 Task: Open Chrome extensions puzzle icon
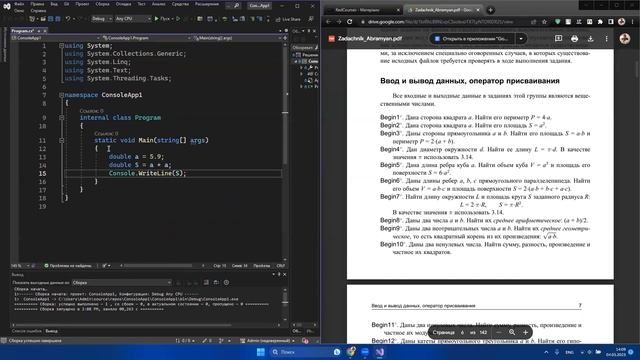(x=600, y=22)
